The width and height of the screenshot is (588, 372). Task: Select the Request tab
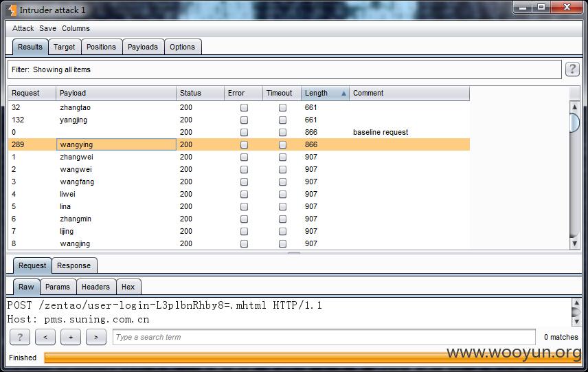click(x=32, y=265)
